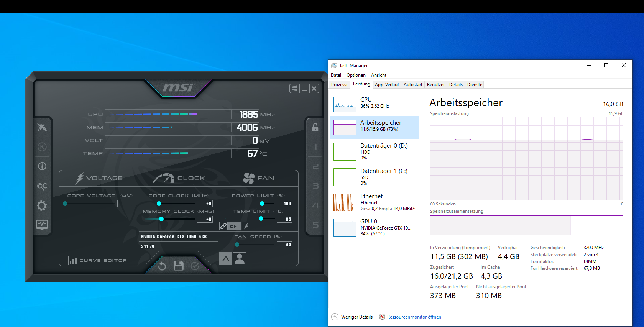Close the MSI Afterburner window
The image size is (644, 327).
tap(314, 89)
